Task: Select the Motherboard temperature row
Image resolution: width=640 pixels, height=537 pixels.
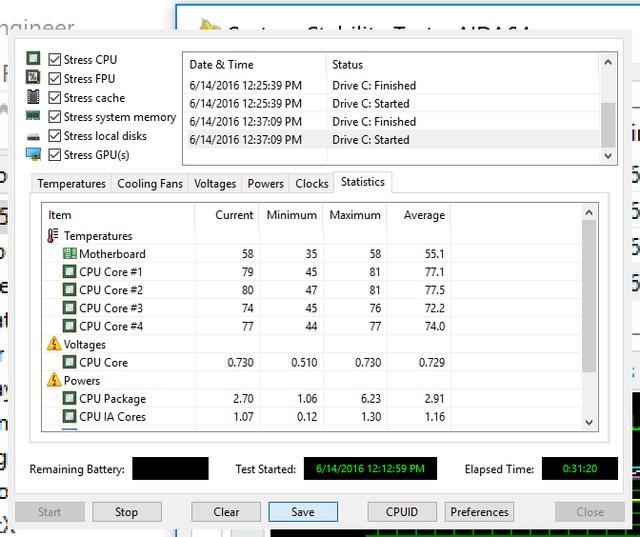Action: (x=312, y=254)
